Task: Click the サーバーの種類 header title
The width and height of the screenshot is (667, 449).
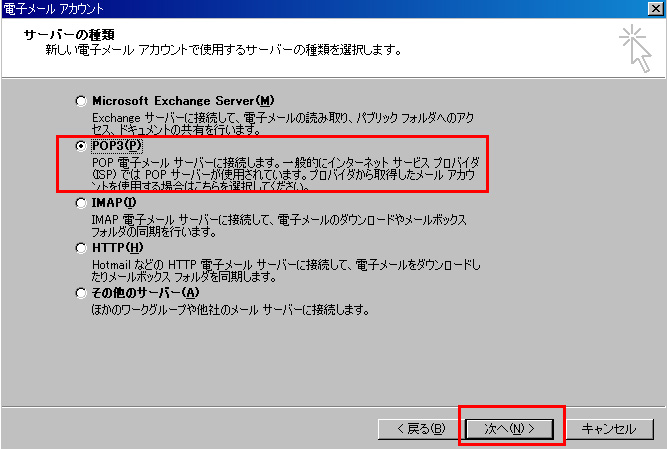Action: [69, 34]
